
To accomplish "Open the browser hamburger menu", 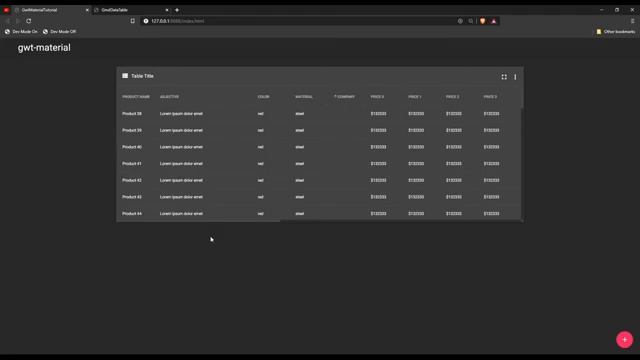I will (x=633, y=21).
